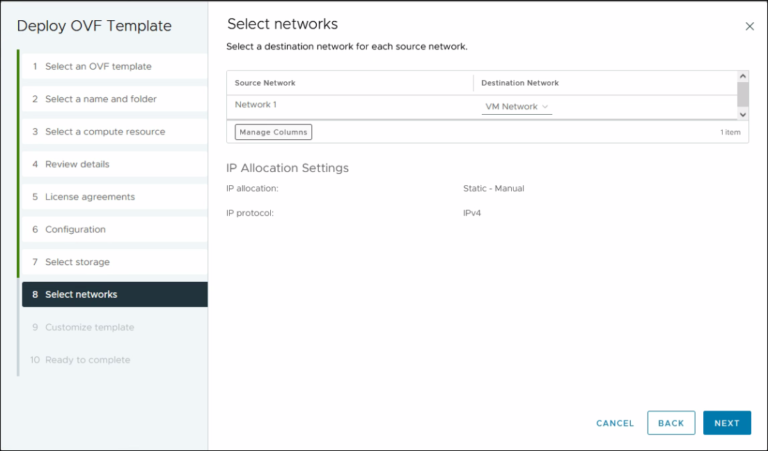The image size is (768, 451).
Task: Select step 8 Select networks
Action: pyautogui.click(x=81, y=295)
